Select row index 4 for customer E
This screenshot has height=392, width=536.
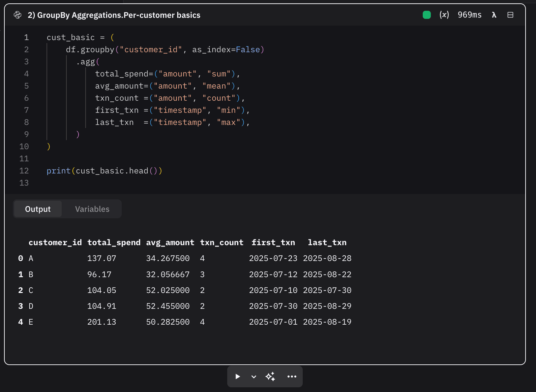click(21, 322)
